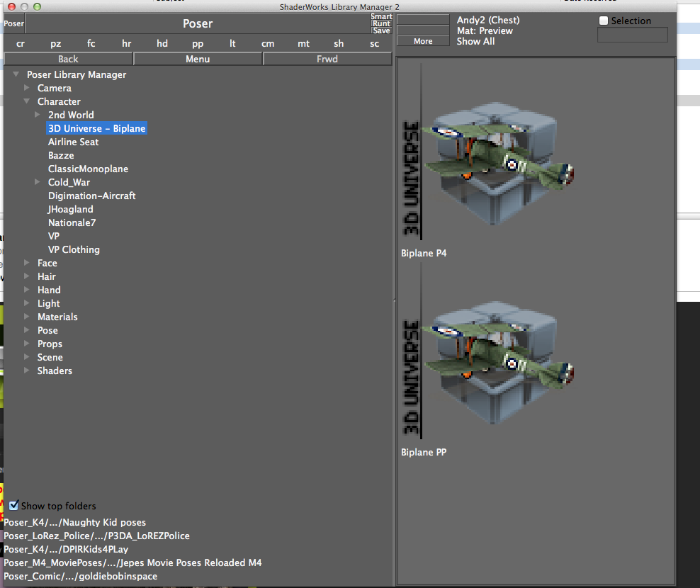Expand the Props folder
This screenshot has height=588, width=700.
pyautogui.click(x=27, y=344)
